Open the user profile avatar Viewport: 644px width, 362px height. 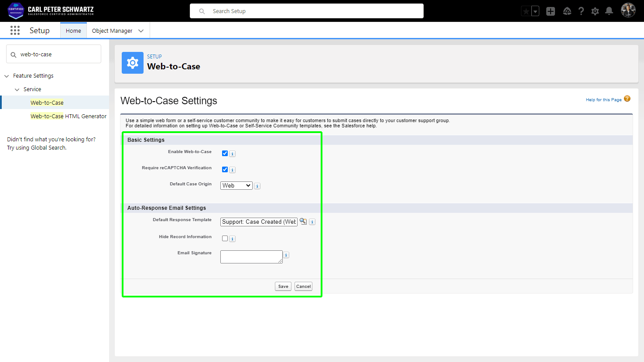pyautogui.click(x=628, y=10)
